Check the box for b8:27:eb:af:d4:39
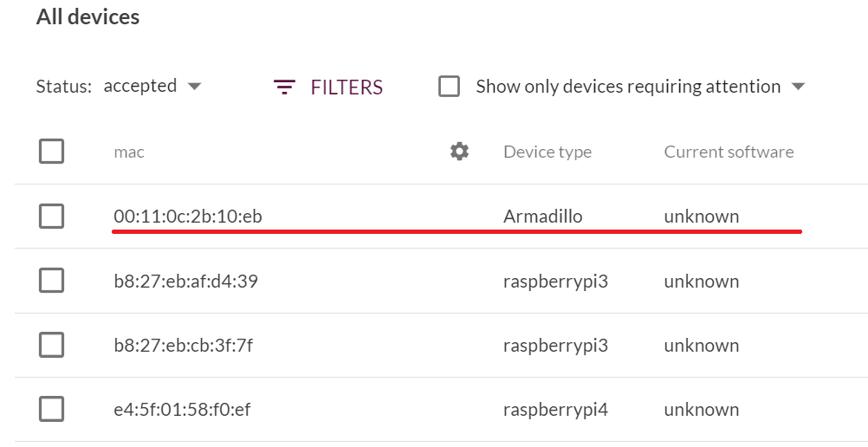Image resolution: width=868 pixels, height=447 pixels. click(x=51, y=281)
